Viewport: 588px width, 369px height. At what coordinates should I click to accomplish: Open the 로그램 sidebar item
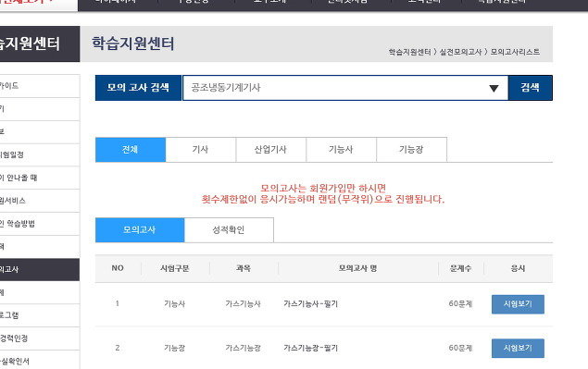coord(40,315)
